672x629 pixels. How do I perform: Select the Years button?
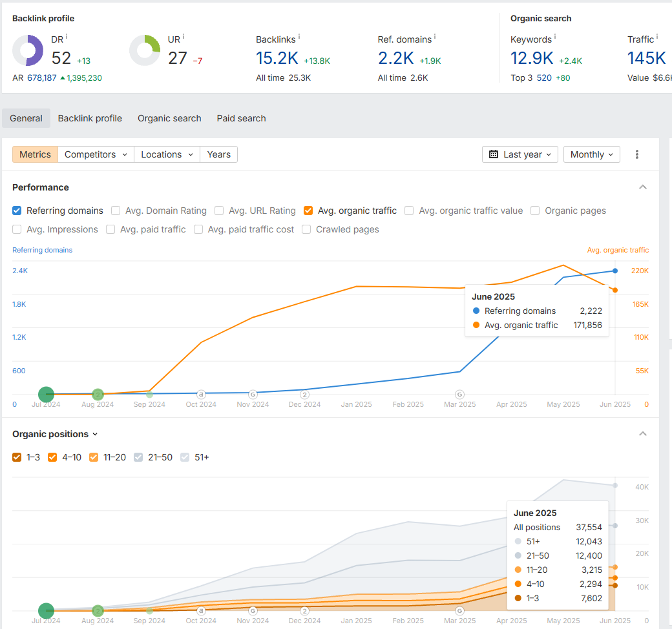pos(218,154)
